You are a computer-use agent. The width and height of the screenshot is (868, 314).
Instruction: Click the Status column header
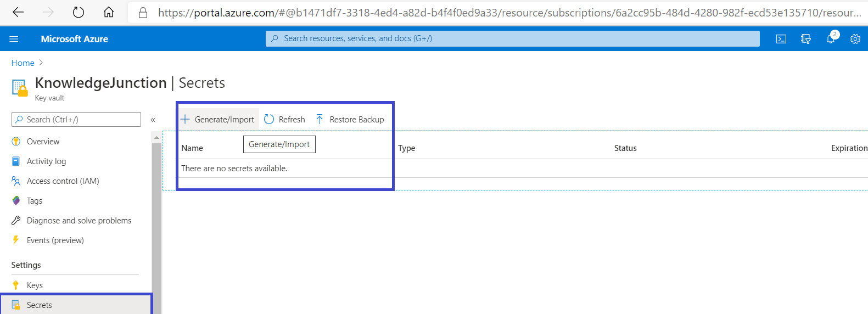click(x=625, y=148)
